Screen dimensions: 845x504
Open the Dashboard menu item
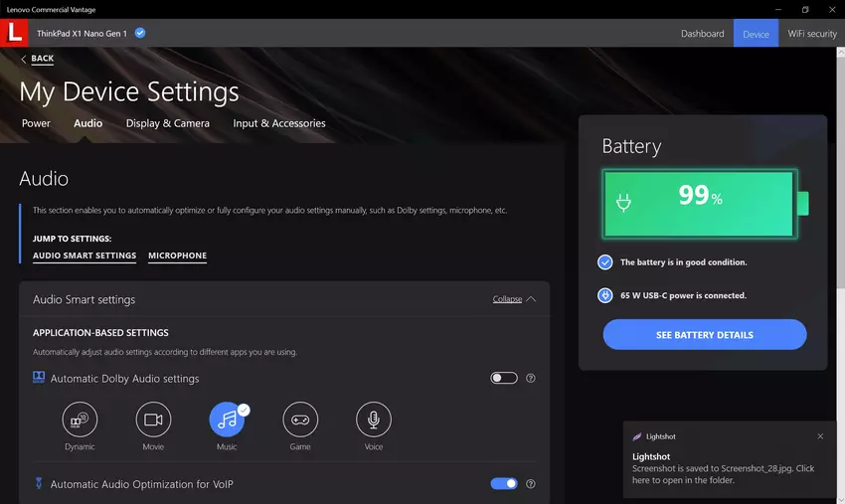click(702, 34)
